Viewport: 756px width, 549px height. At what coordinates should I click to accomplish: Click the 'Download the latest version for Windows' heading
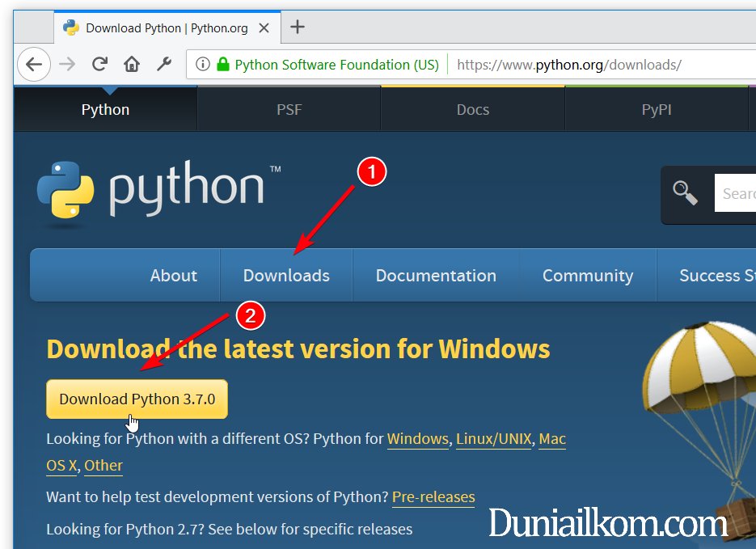tap(298, 348)
